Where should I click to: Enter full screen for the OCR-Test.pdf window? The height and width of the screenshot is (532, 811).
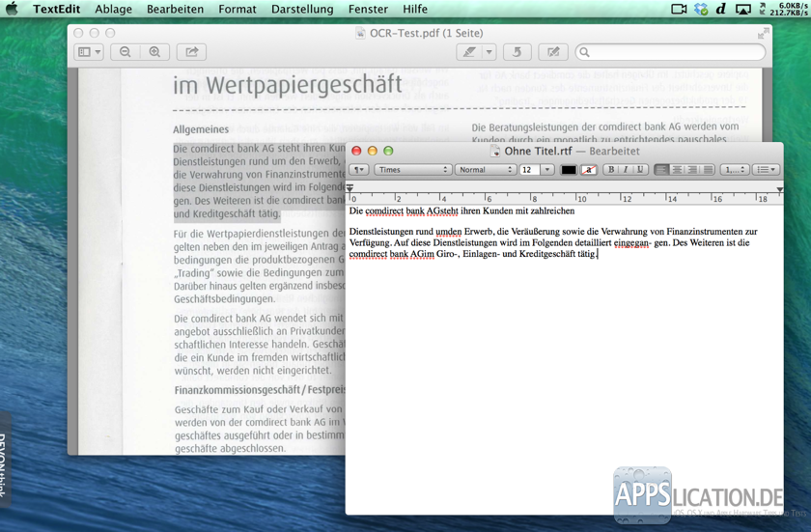pyautogui.click(x=763, y=34)
